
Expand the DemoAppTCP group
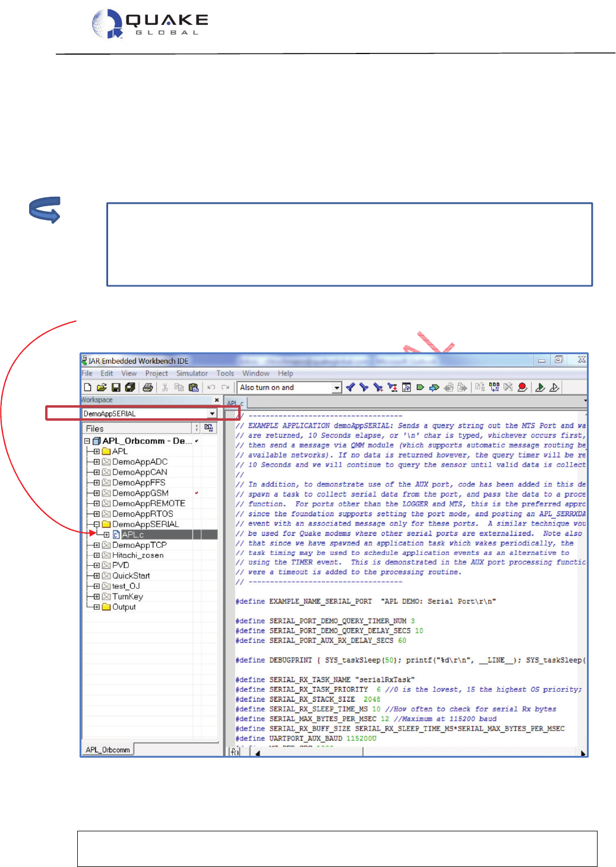click(x=96, y=545)
